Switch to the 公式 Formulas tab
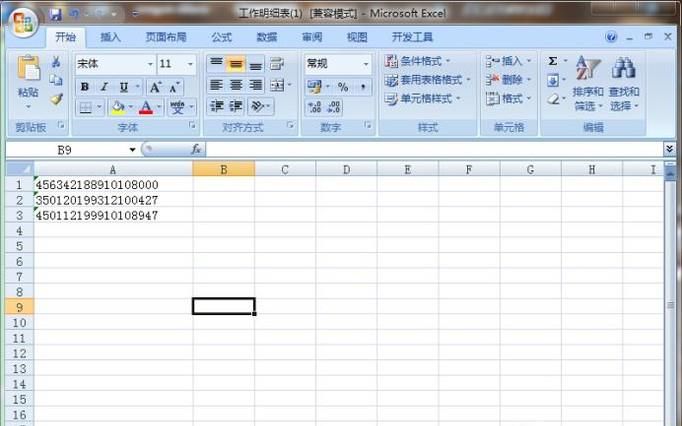 (222, 37)
